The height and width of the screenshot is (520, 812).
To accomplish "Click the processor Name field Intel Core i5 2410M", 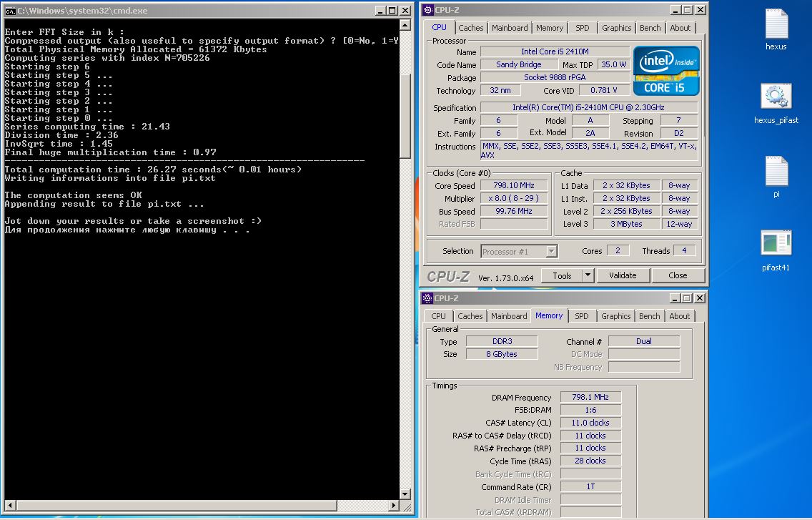I will (x=555, y=51).
